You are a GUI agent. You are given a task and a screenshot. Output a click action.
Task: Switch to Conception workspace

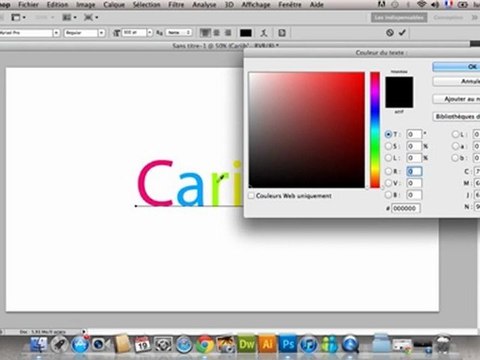click(x=448, y=17)
